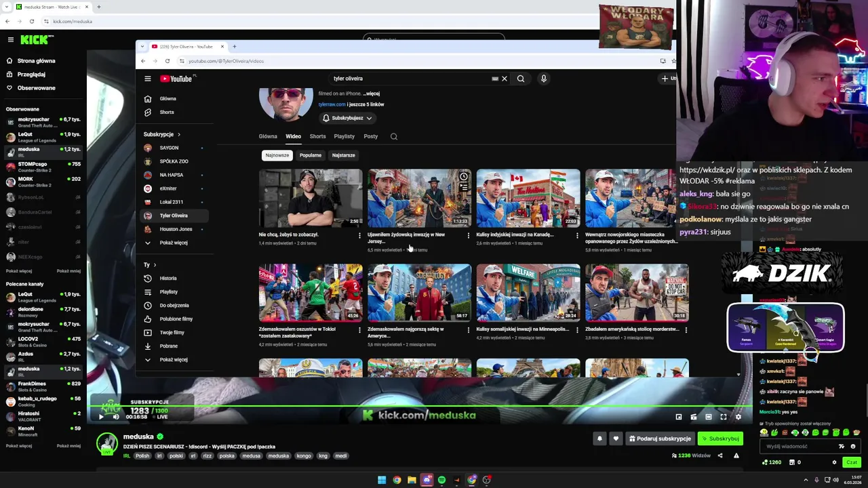Toggle Kick theater mode

(709, 417)
